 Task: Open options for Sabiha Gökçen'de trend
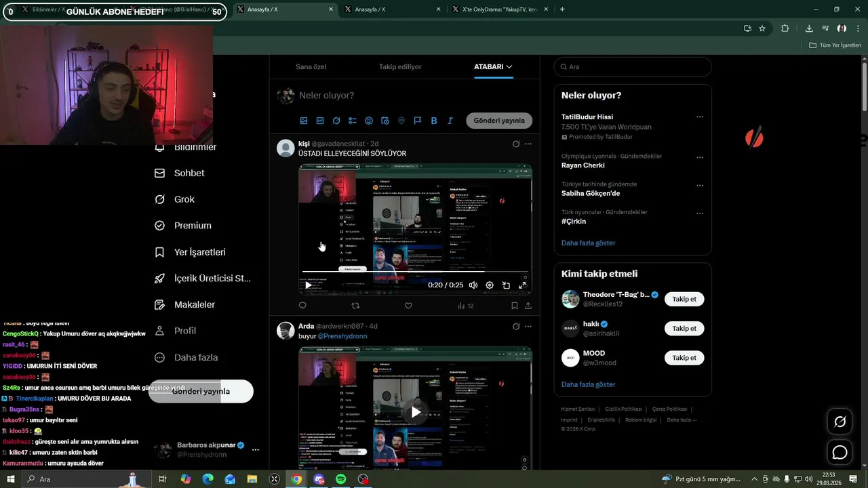click(700, 185)
